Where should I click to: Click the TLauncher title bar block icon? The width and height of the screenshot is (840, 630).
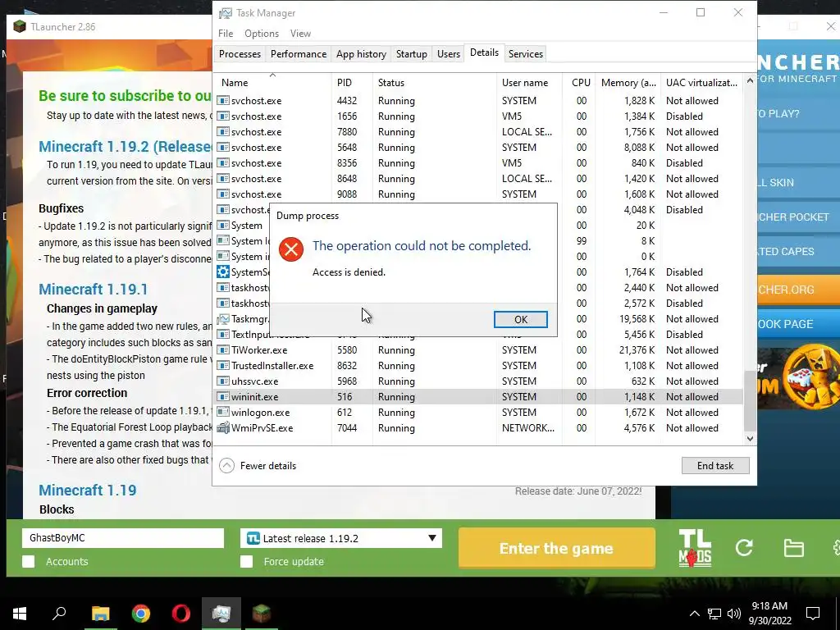[20, 27]
